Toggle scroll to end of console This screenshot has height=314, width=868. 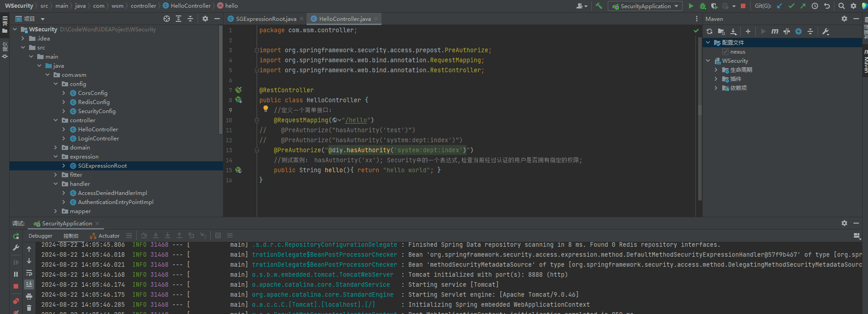[29, 284]
